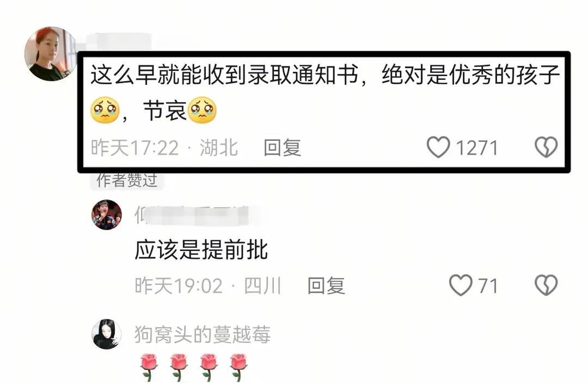Open avatar of '应该是提前批' replier

coord(107,215)
